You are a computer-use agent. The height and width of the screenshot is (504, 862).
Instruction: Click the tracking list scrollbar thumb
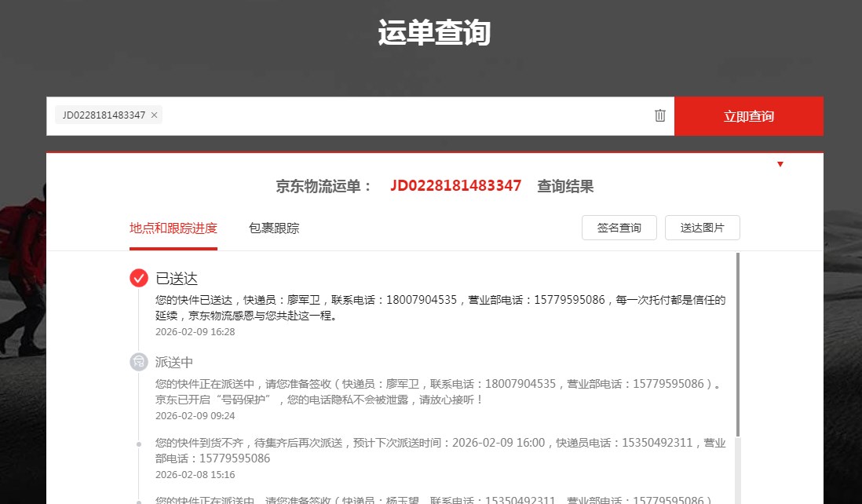(738, 344)
